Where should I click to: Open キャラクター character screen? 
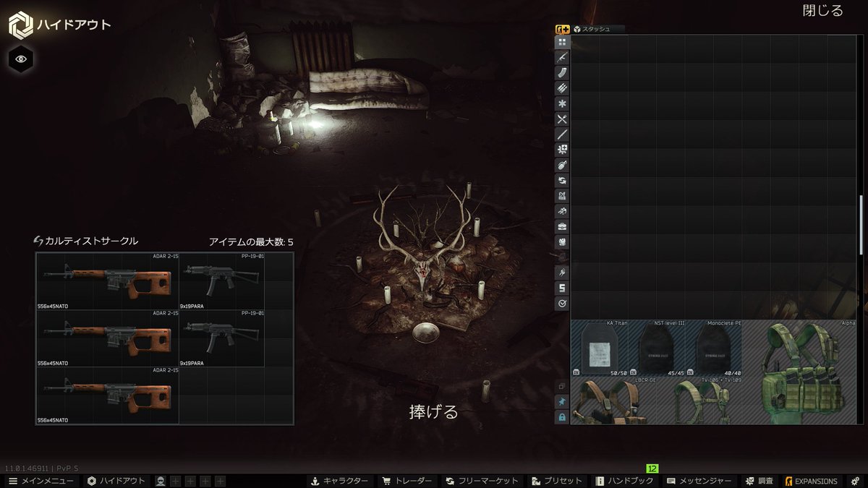pos(339,481)
